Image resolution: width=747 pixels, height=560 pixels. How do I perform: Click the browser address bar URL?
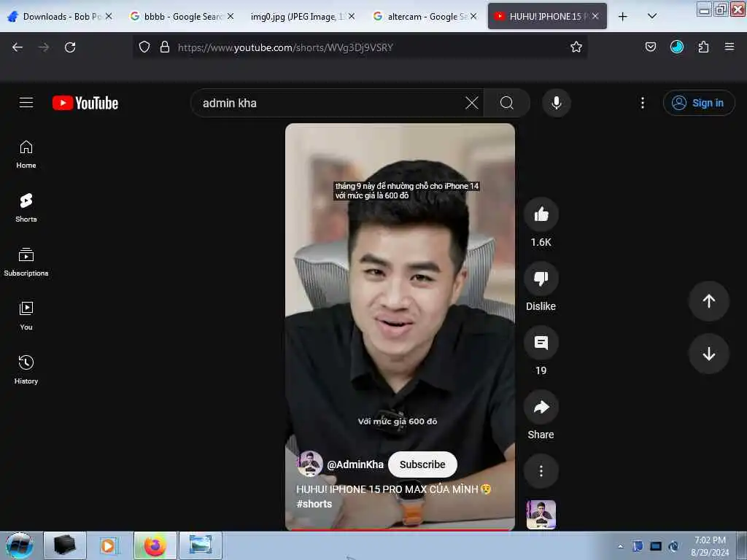click(x=285, y=47)
